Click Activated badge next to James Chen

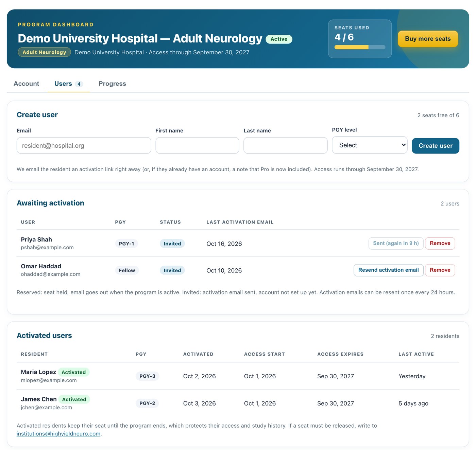[74, 399]
